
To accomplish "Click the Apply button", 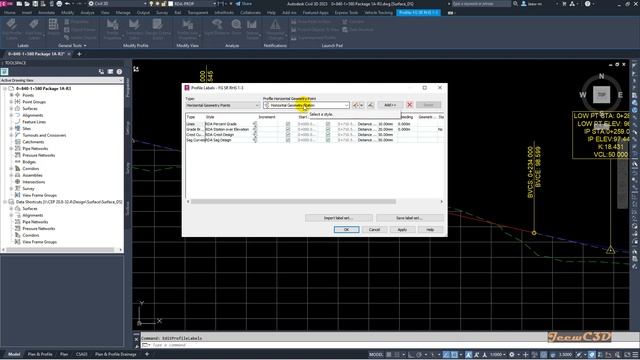I will pos(402,230).
